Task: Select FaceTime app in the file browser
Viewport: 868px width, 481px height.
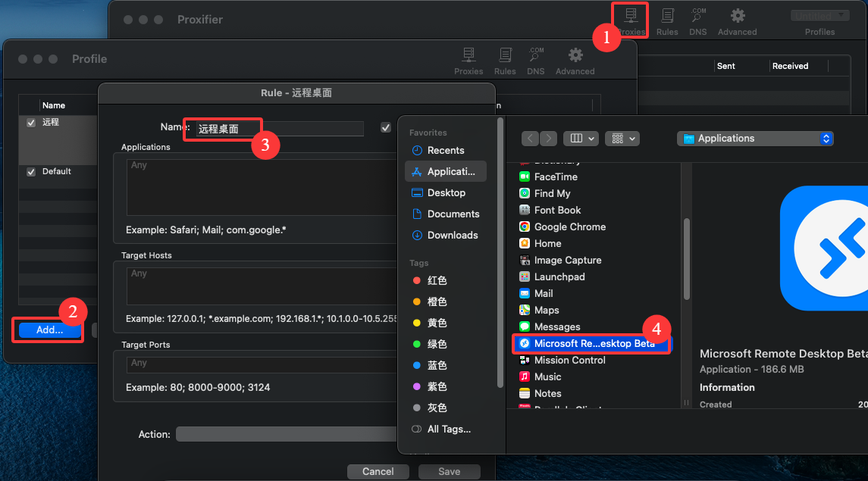Action: (x=555, y=176)
